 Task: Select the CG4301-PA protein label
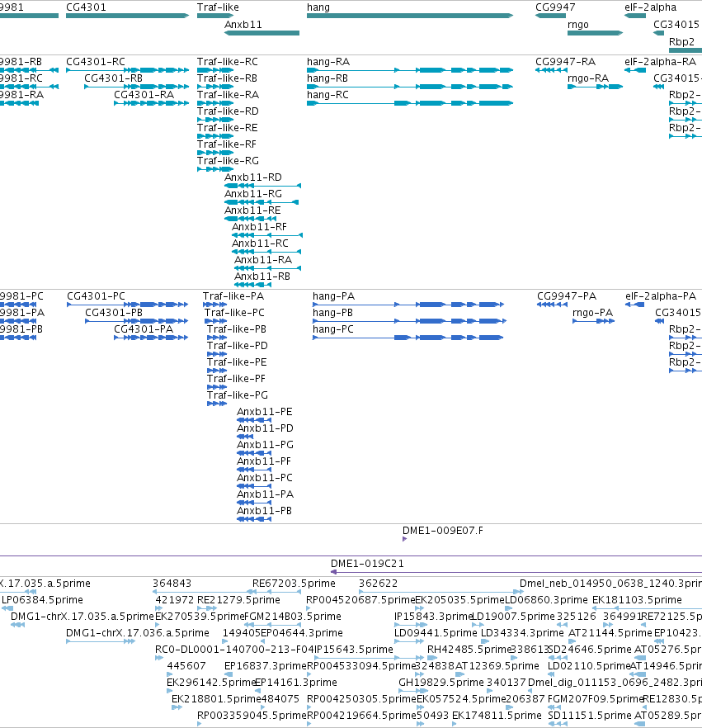pos(144,329)
